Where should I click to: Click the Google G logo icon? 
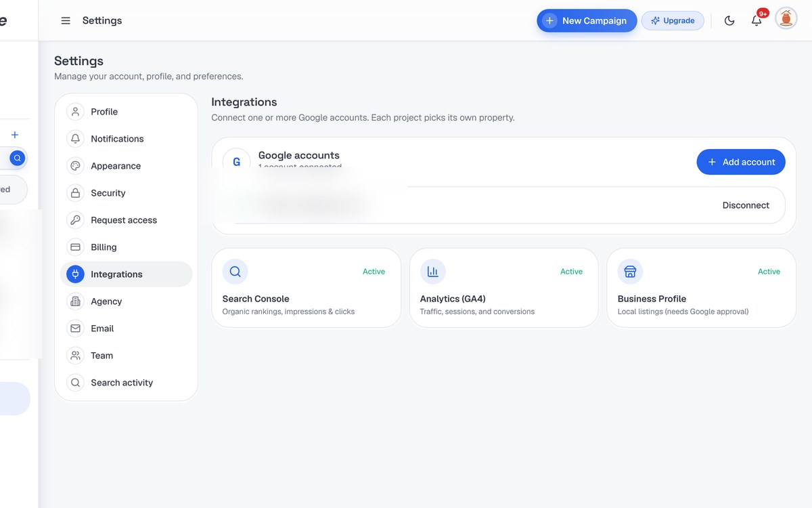pos(236,162)
